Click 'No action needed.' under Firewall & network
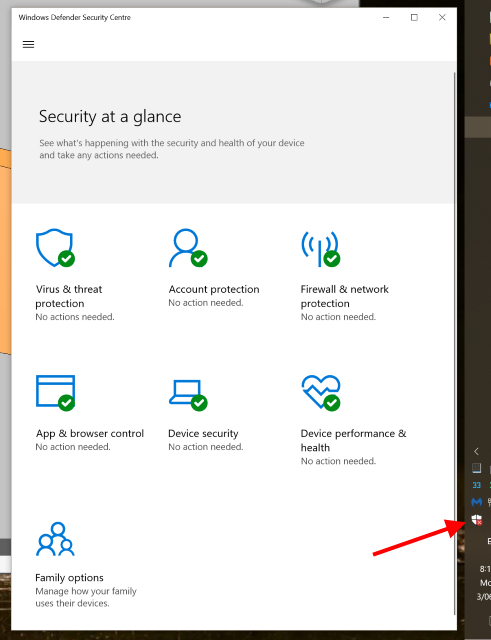The image size is (491, 640). click(338, 317)
